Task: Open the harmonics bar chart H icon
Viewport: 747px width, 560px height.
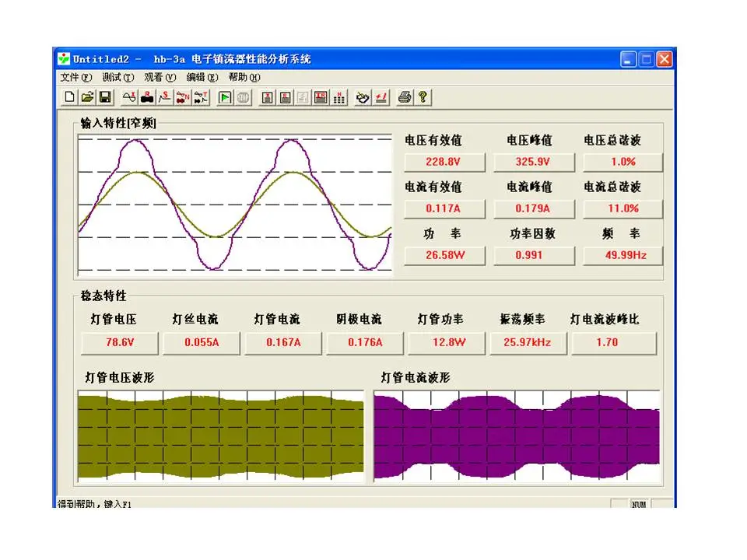Action: [x=339, y=97]
